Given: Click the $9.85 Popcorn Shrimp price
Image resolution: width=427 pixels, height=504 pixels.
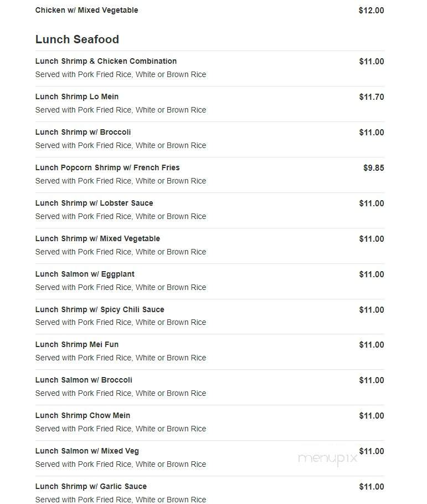Looking at the screenshot, I should coord(374,168).
